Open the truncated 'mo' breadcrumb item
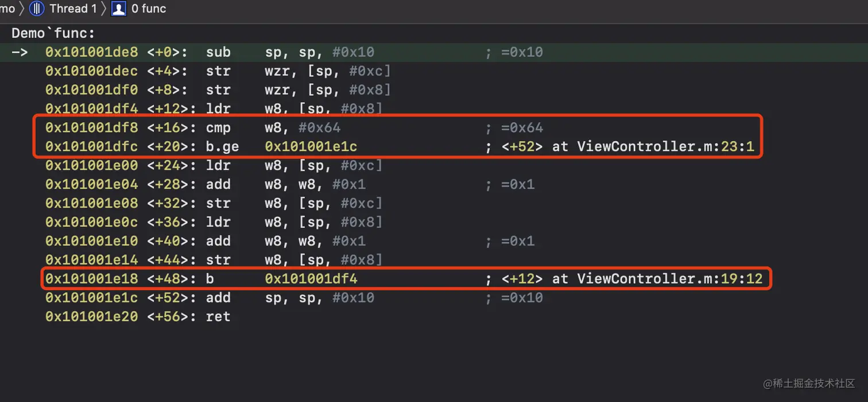868x402 pixels. click(7, 9)
